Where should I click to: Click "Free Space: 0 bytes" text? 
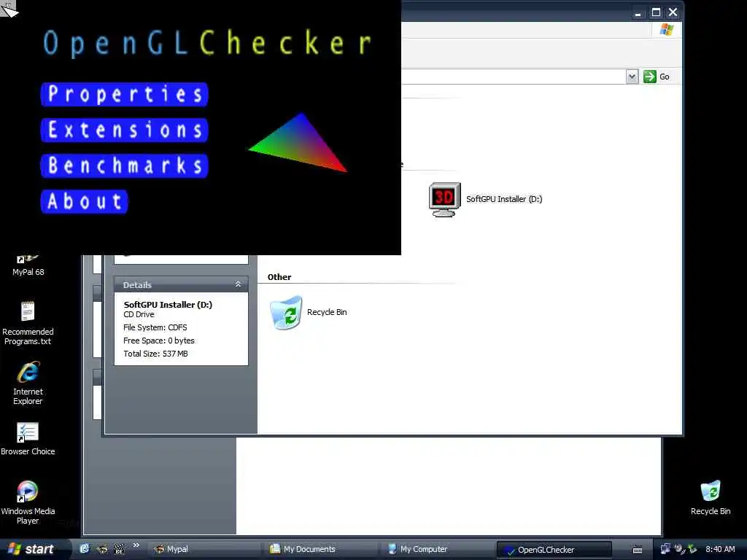159,341
